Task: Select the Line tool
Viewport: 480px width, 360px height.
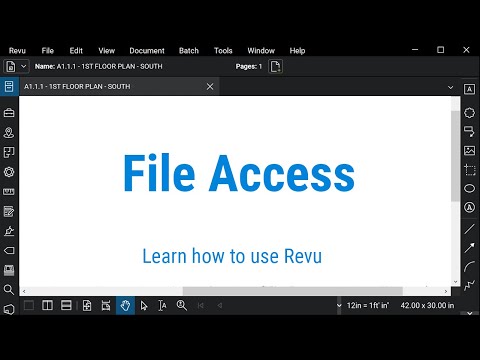Action: tap(469, 229)
